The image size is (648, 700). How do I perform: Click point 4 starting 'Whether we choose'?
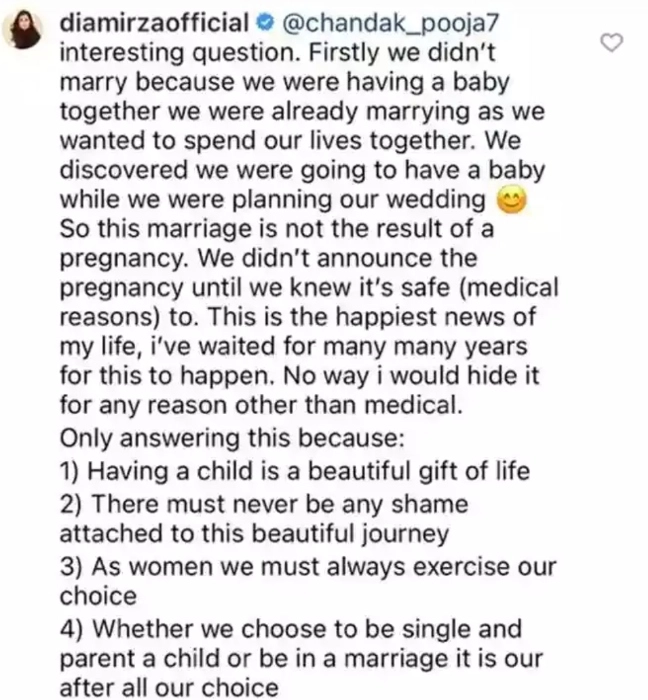[291, 630]
